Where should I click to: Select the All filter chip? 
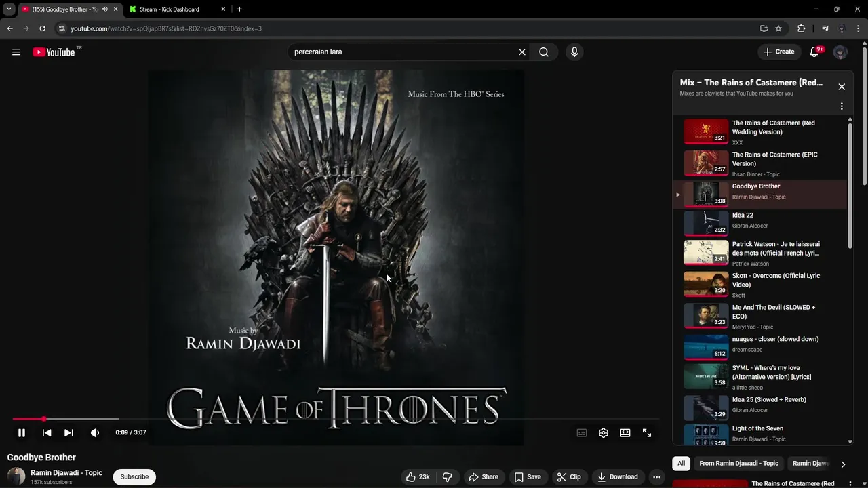681,464
